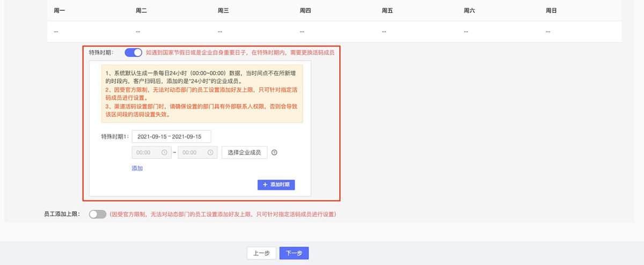Select the 周日 column header
644x265 pixels.
tap(551, 10)
